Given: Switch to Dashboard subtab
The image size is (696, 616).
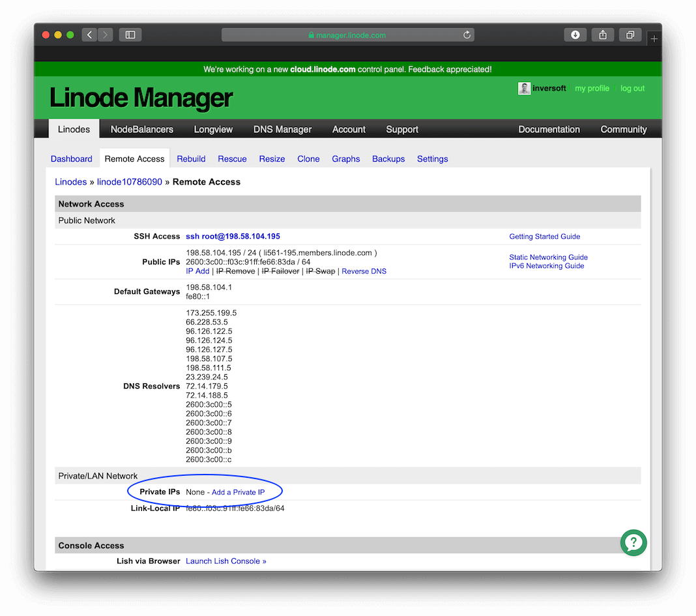Looking at the screenshot, I should [x=72, y=158].
